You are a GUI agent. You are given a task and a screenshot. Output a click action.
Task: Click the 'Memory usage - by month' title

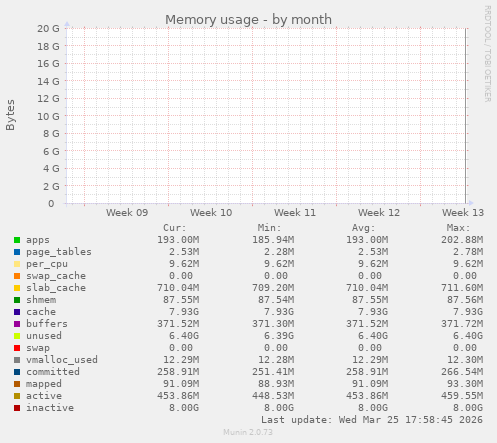248,20
